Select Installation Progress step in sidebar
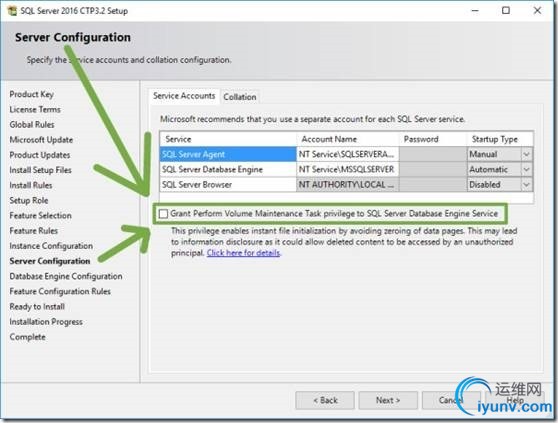This screenshot has width=558, height=423. 46,322
